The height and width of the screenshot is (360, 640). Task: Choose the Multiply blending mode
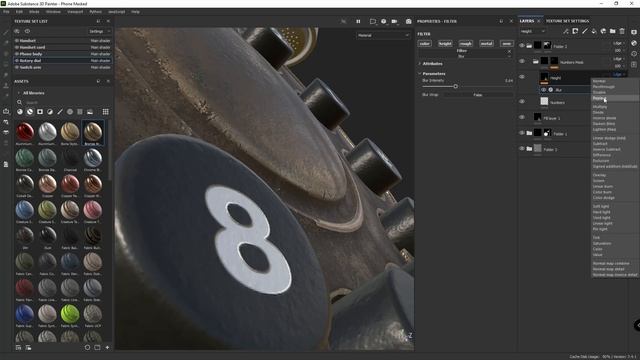(615, 107)
